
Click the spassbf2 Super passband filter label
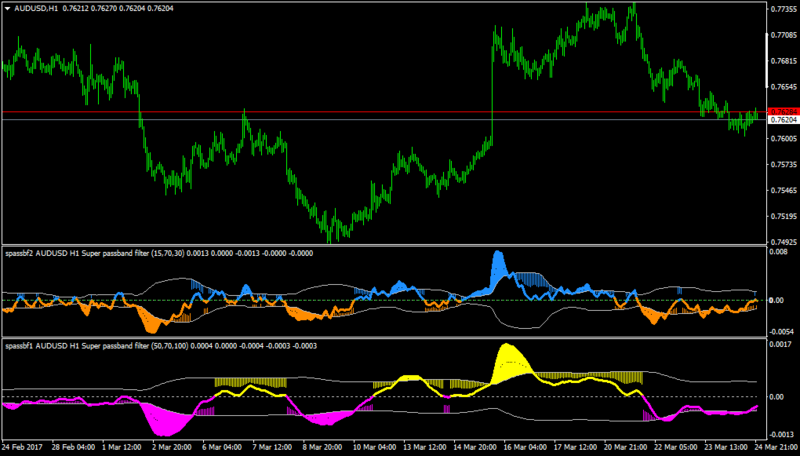[x=159, y=253]
